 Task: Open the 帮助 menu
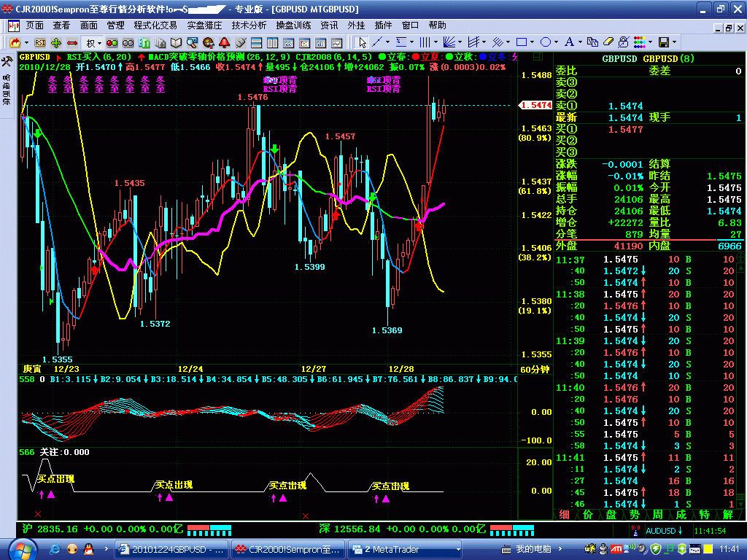[x=438, y=26]
